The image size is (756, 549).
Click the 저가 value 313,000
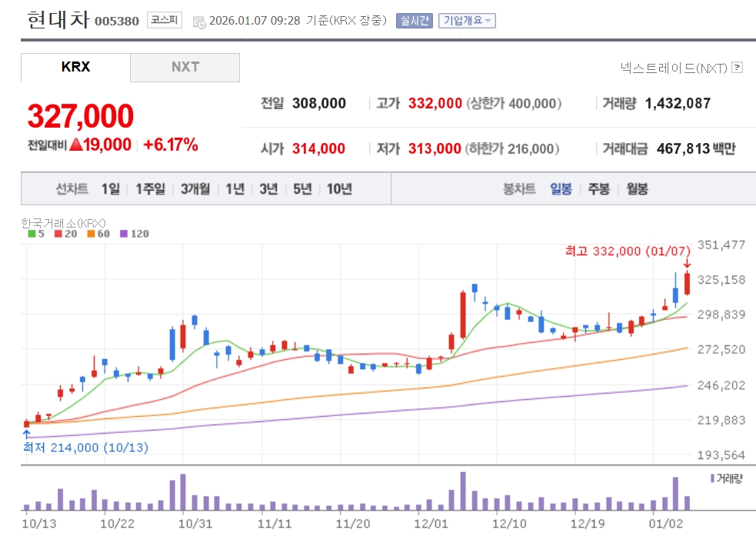coord(435,148)
